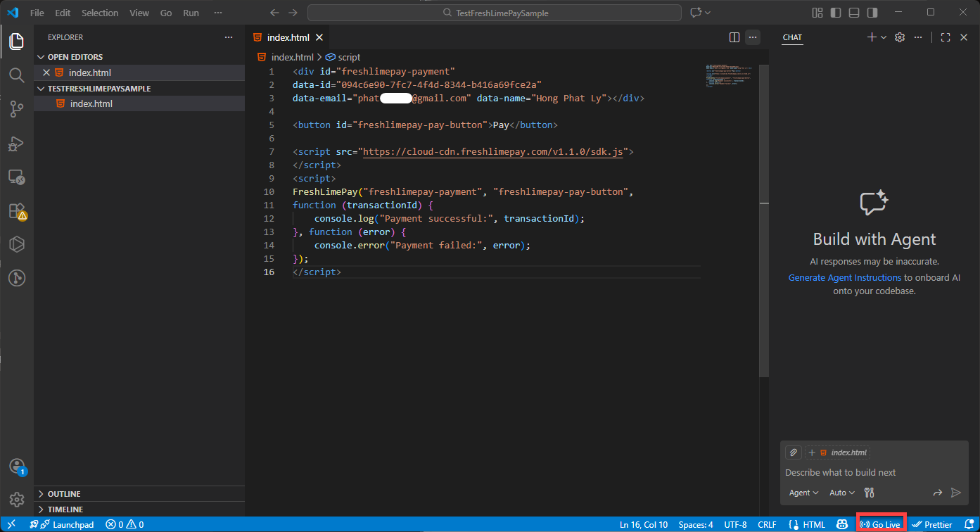Viewport: 980px width, 532px height.
Task: Click the Manage gear icon
Action: click(x=16, y=500)
